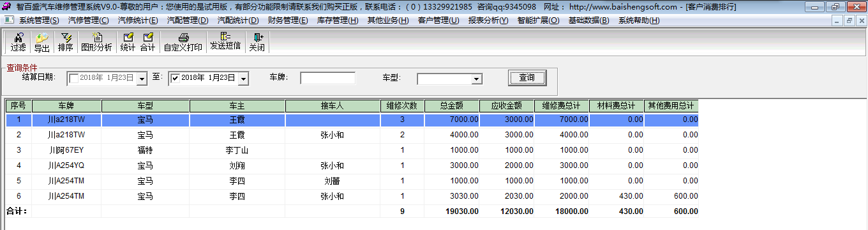This screenshot has width=868, height=230.
Task: Click the 接车人 column header
Action: [333, 106]
